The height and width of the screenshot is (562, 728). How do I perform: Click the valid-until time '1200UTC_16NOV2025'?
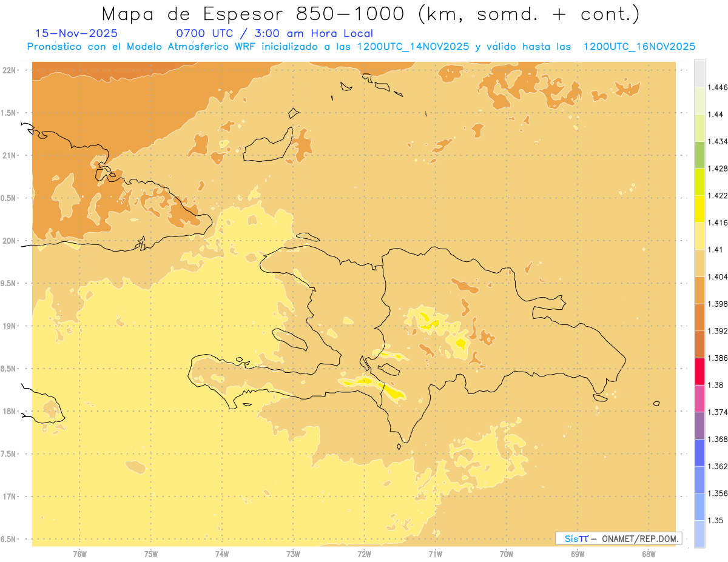[639, 47]
